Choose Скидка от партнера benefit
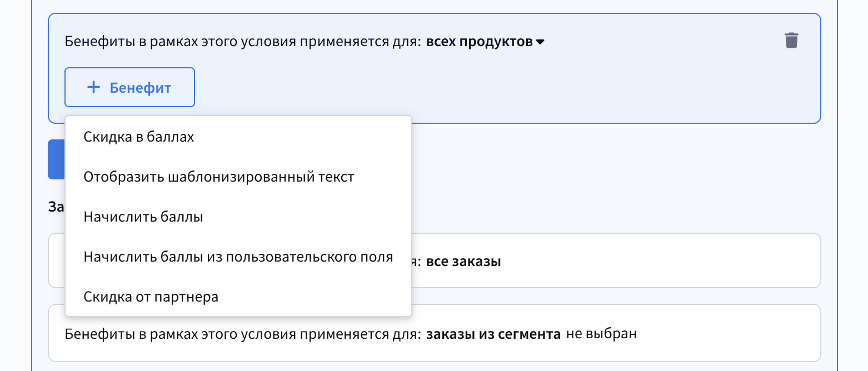 click(151, 297)
